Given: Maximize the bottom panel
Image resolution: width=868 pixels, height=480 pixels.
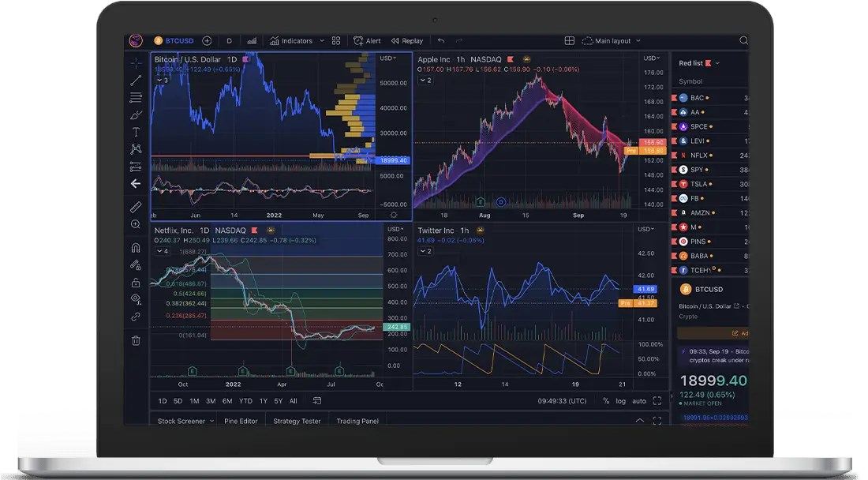Looking at the screenshot, I should 657,421.
